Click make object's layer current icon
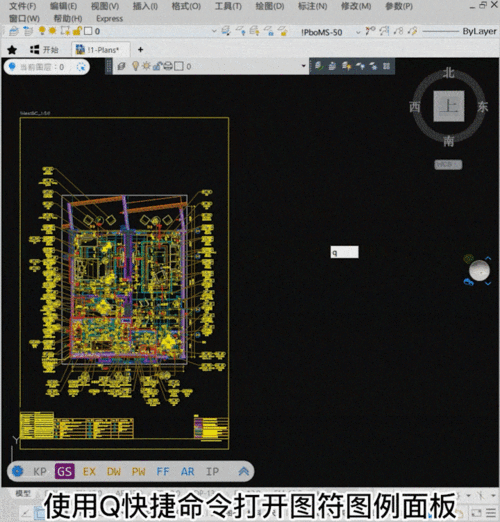 coord(226,31)
